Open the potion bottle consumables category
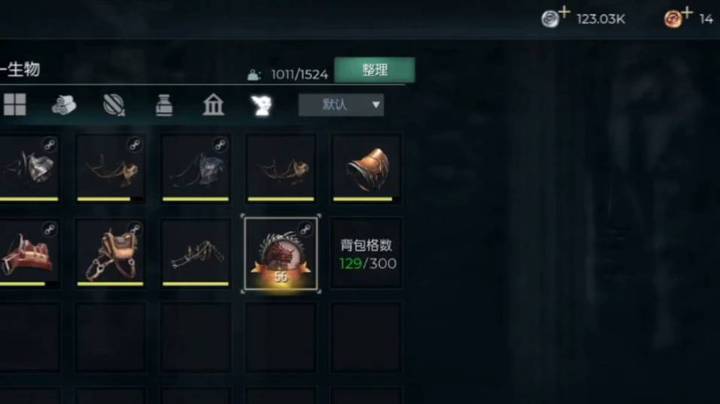Image resolution: width=720 pixels, height=404 pixels. (x=164, y=105)
